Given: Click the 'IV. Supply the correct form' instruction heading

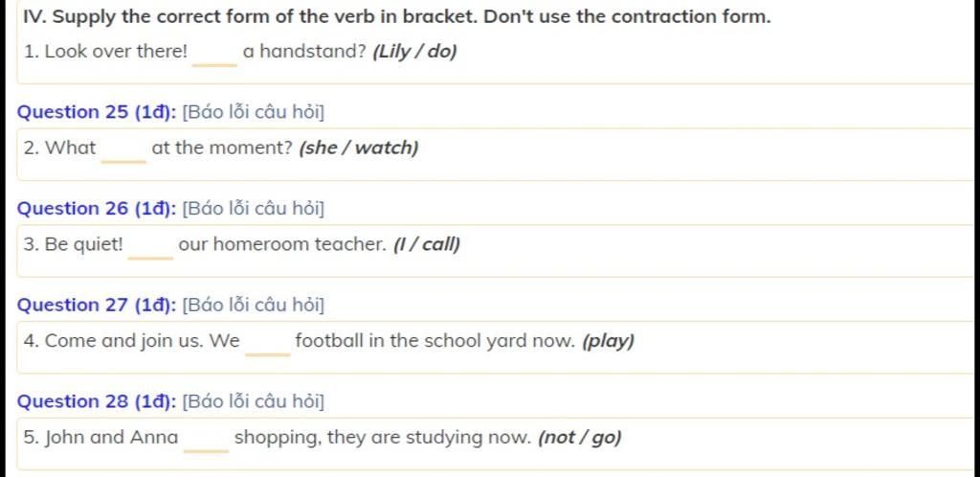Looking at the screenshot, I should pyautogui.click(x=396, y=17).
